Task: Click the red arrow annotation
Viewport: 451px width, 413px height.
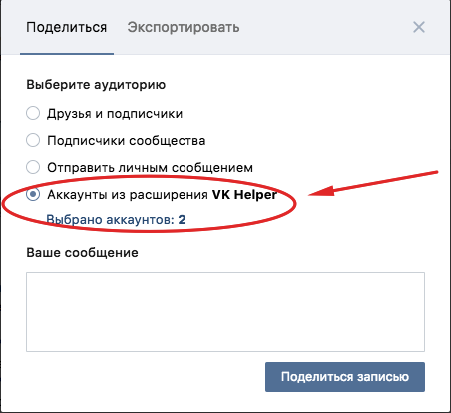Action: click(373, 184)
